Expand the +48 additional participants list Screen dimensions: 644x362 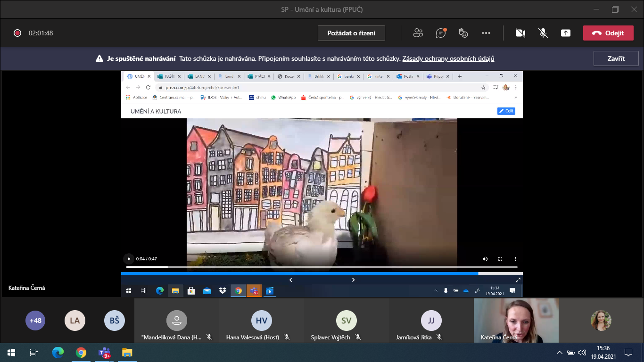35,321
